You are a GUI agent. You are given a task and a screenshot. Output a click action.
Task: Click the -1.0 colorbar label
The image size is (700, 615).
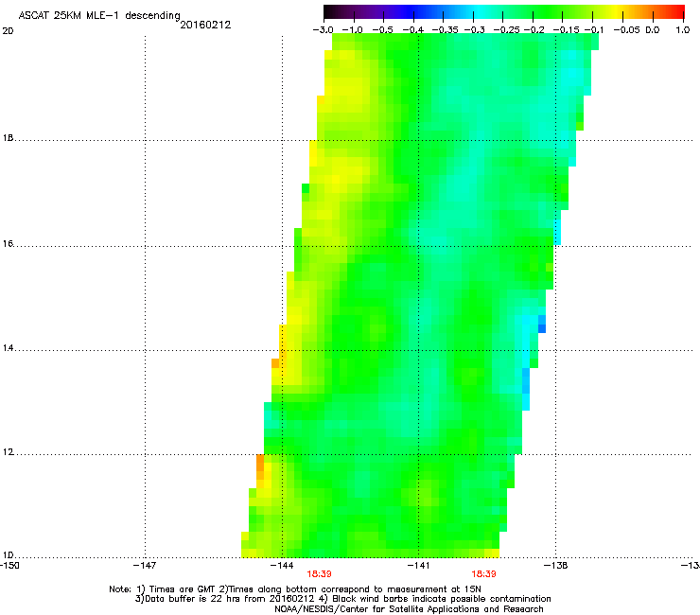tap(353, 30)
